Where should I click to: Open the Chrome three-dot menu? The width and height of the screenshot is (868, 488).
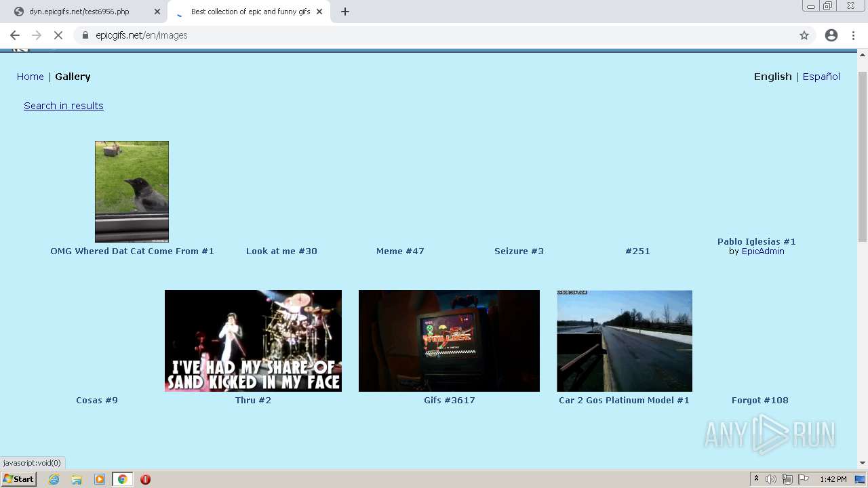point(853,35)
